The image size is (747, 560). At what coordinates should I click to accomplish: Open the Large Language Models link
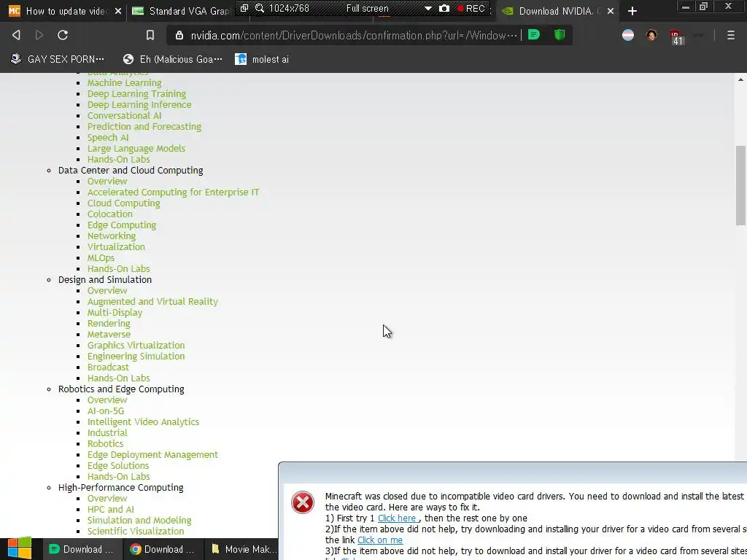pyautogui.click(x=136, y=149)
